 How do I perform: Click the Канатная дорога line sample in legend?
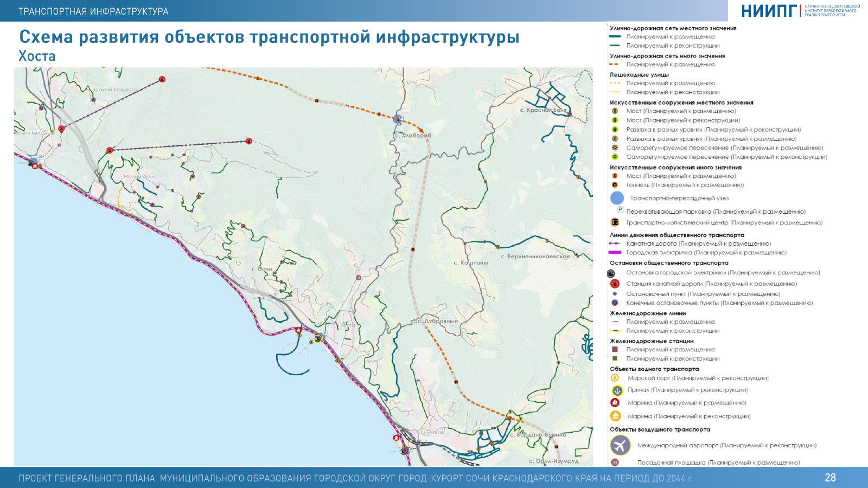615,243
